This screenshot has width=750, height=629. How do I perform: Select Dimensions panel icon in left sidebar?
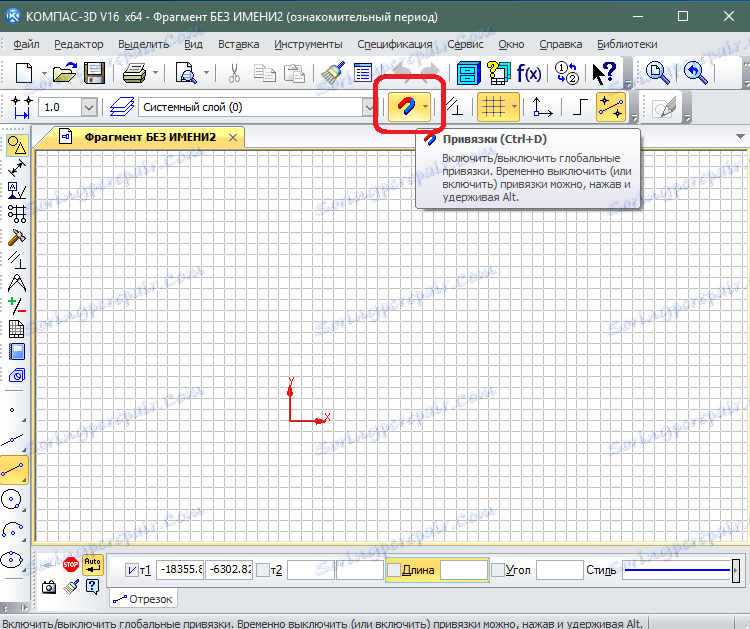click(17, 168)
